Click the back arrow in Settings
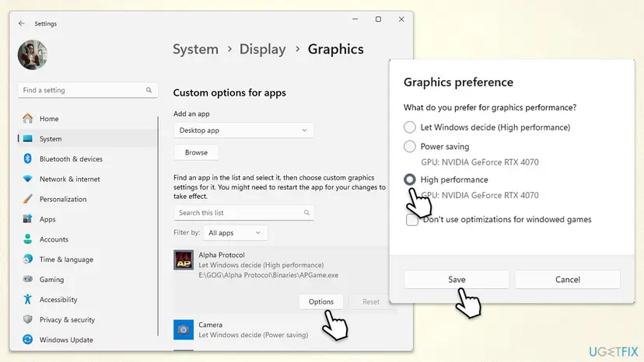The height and width of the screenshot is (362, 644). pos(21,23)
